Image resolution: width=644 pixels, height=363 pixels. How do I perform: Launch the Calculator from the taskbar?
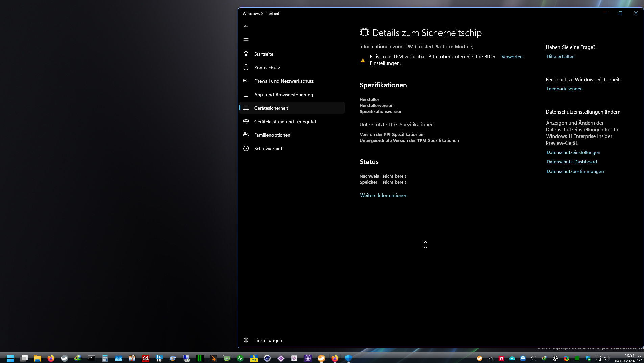105,358
